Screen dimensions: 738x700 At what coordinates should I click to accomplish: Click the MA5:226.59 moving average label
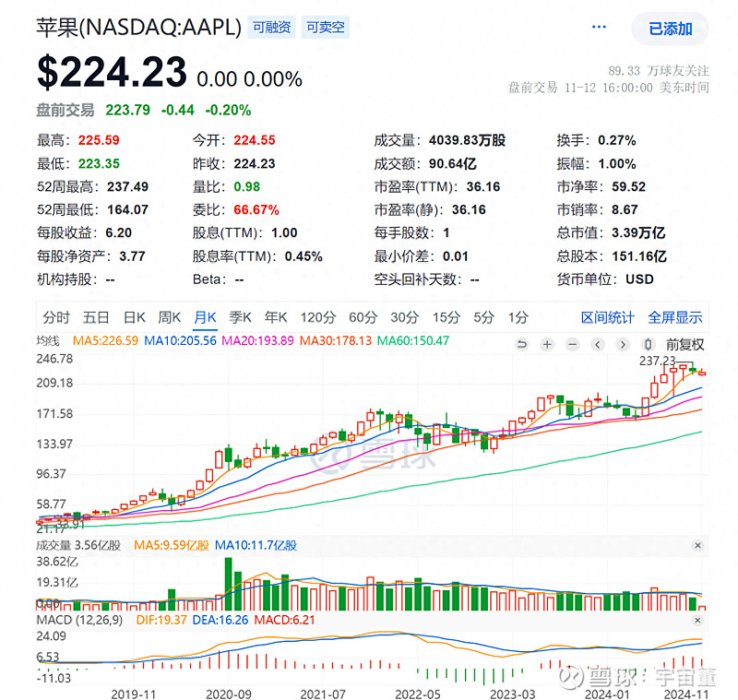coord(105,340)
